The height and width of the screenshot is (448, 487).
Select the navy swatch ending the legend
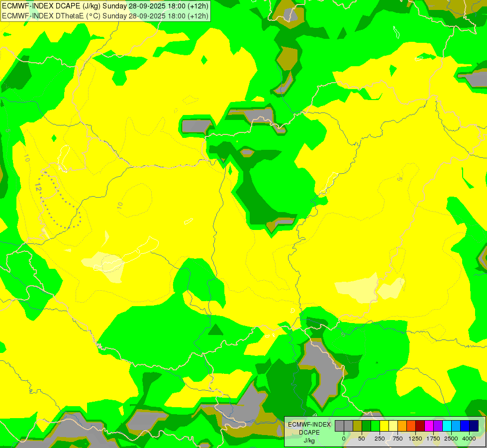click(x=474, y=426)
